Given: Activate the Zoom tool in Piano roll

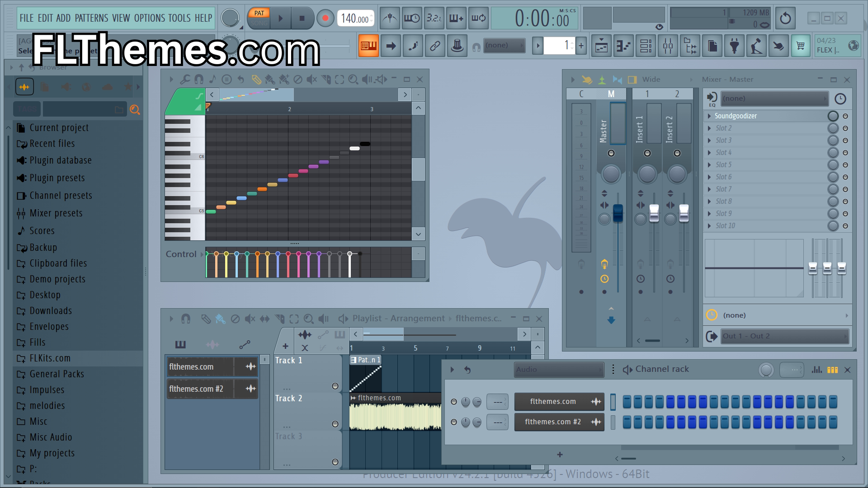Looking at the screenshot, I should [x=353, y=80].
